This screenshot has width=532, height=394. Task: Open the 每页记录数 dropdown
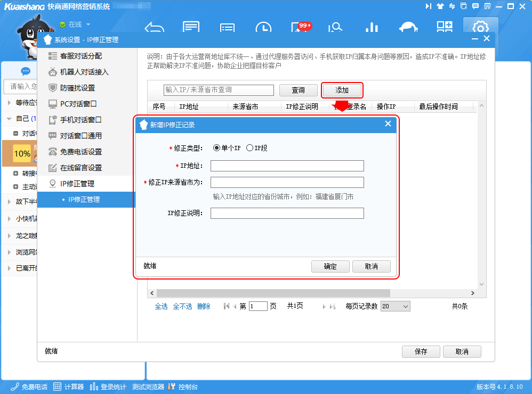pyautogui.click(x=395, y=306)
